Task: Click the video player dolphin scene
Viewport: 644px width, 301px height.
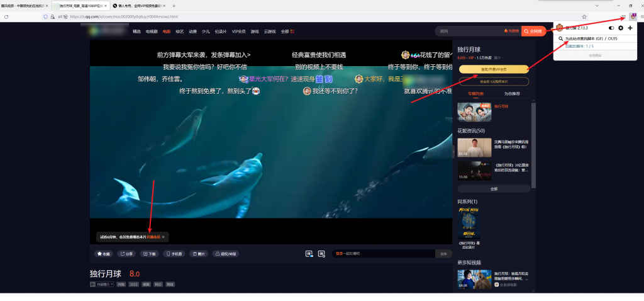Action: coord(271,142)
